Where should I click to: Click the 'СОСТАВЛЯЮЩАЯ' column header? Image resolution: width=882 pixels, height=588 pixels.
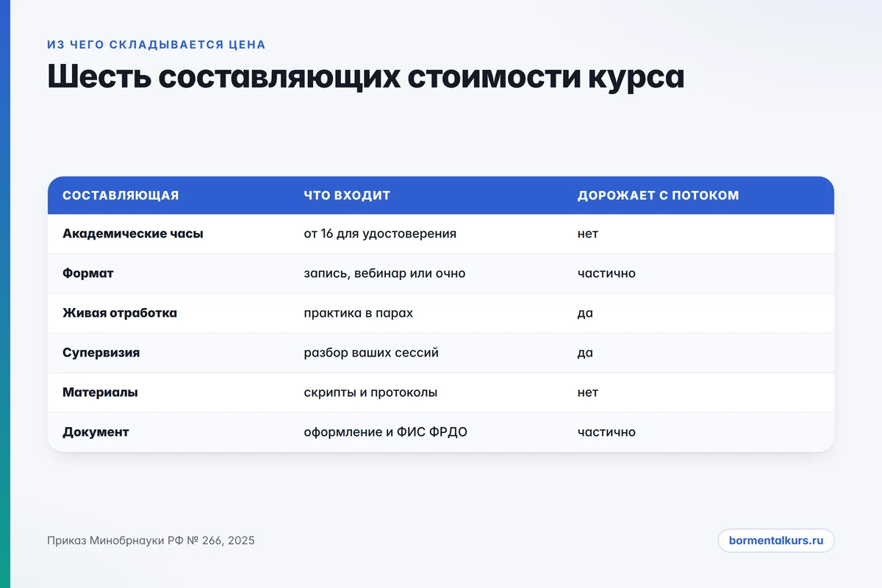[121, 196]
